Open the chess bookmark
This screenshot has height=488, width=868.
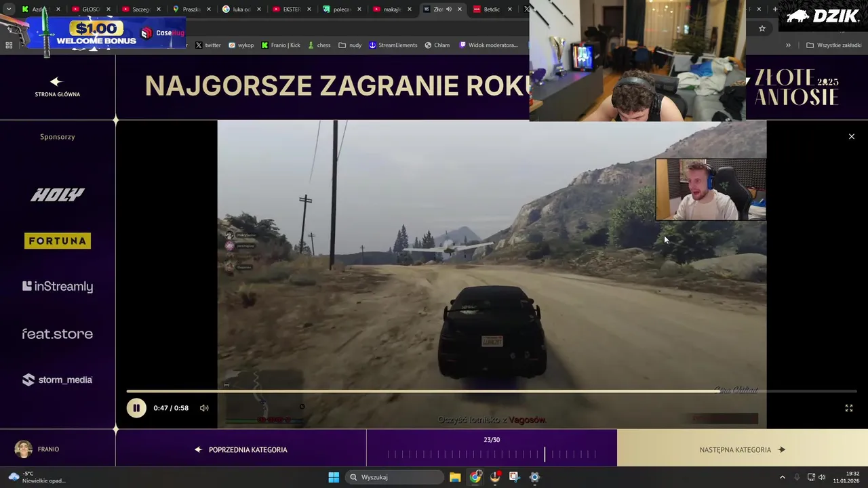[319, 45]
